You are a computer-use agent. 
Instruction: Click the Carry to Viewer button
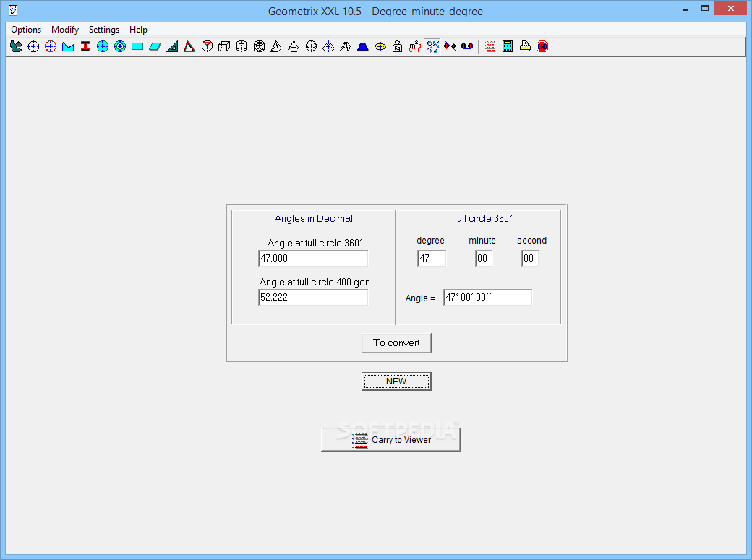point(391,439)
